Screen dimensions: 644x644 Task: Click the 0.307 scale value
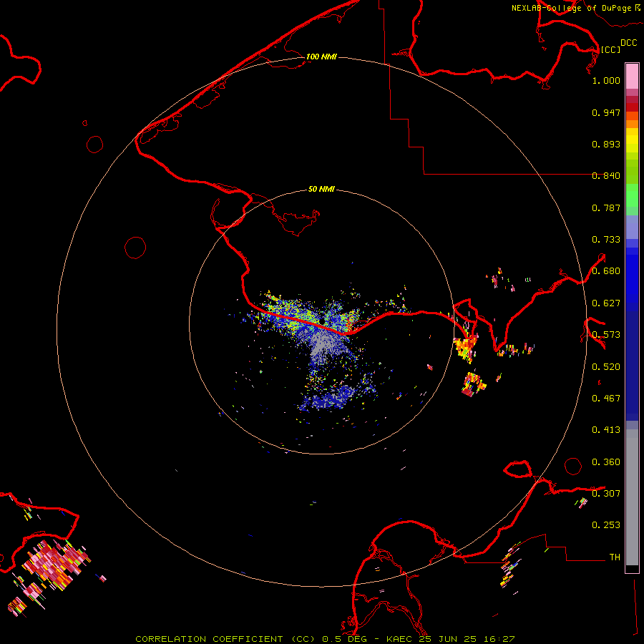click(606, 493)
